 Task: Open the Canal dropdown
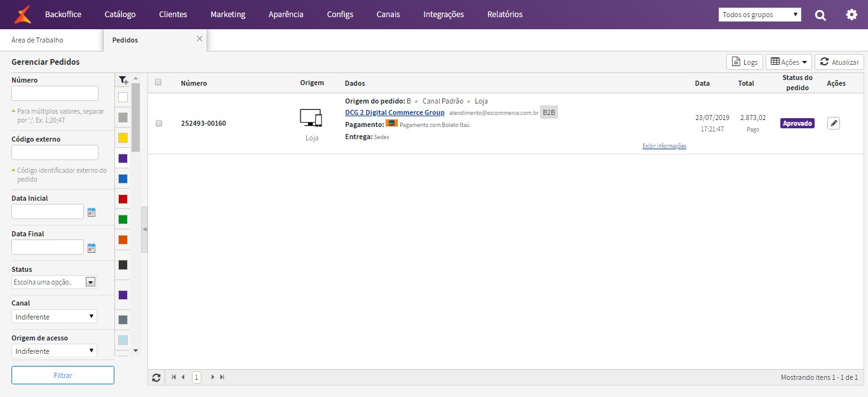tap(54, 316)
